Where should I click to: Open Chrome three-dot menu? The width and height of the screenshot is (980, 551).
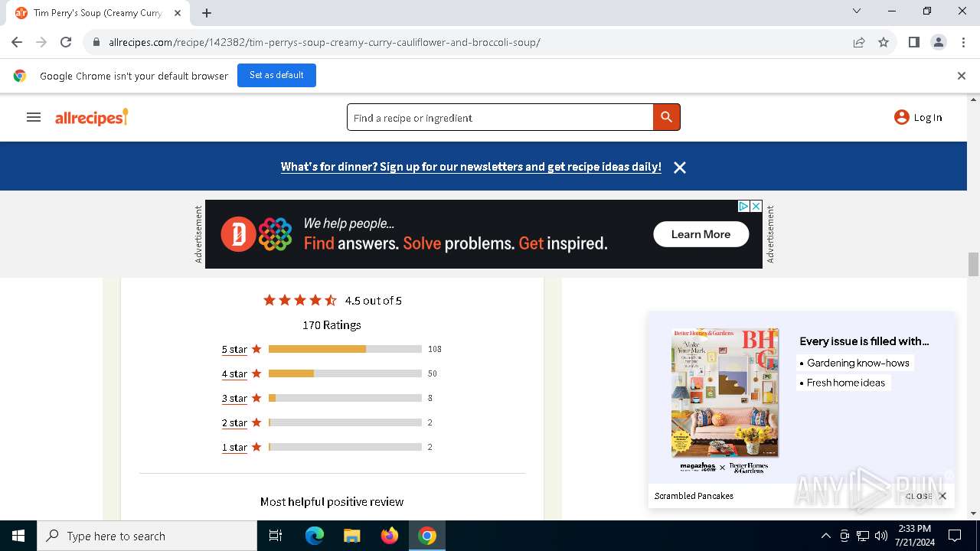[x=962, y=42]
